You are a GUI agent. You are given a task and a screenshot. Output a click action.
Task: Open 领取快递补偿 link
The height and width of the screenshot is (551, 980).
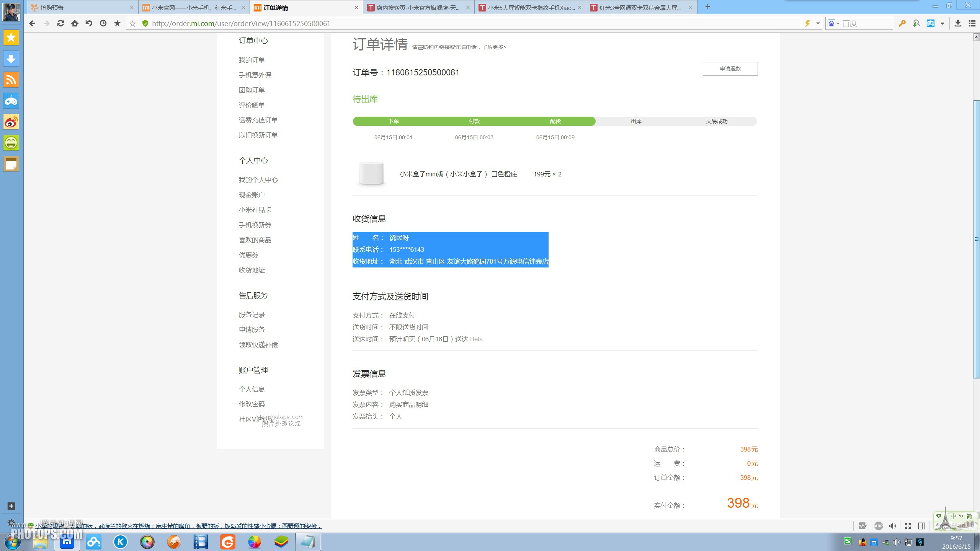258,345
